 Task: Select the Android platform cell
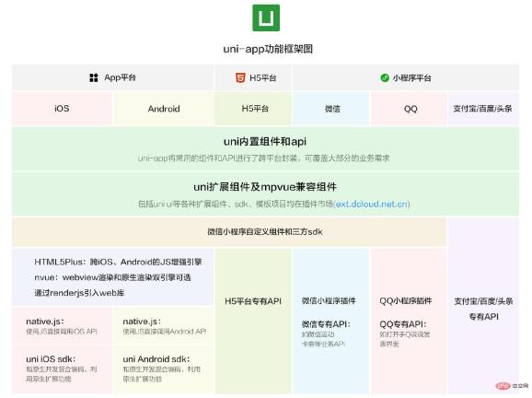tap(164, 109)
